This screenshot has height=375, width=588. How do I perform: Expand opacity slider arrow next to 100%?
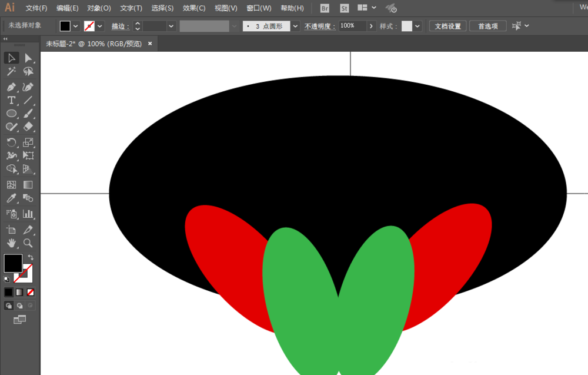tap(371, 26)
